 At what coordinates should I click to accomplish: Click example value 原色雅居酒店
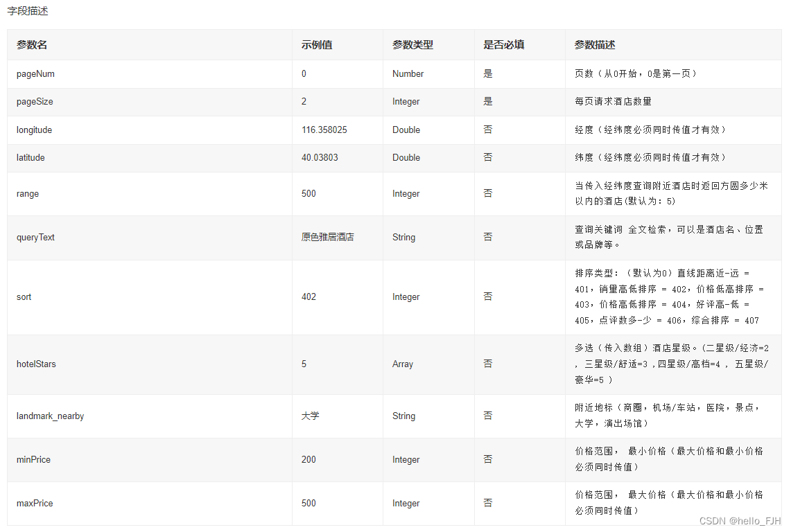coord(328,237)
